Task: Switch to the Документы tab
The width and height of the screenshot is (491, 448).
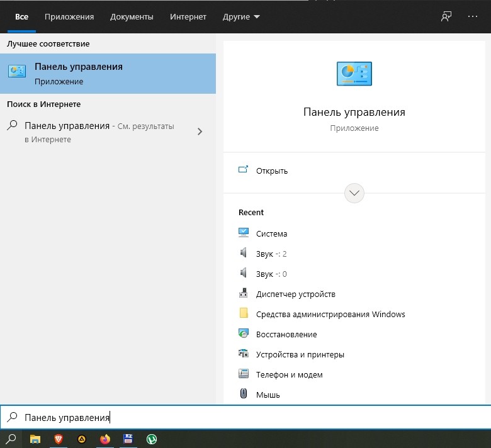Action: (132, 16)
